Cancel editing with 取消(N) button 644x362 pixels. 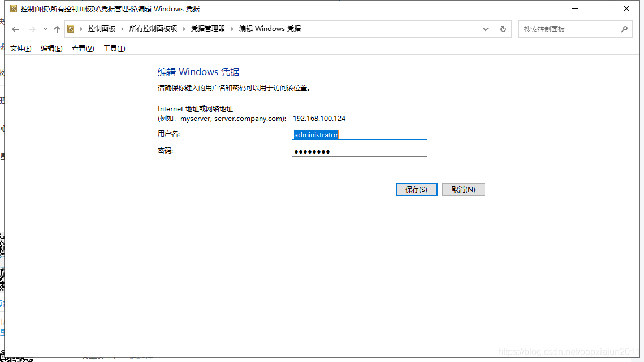(x=463, y=190)
